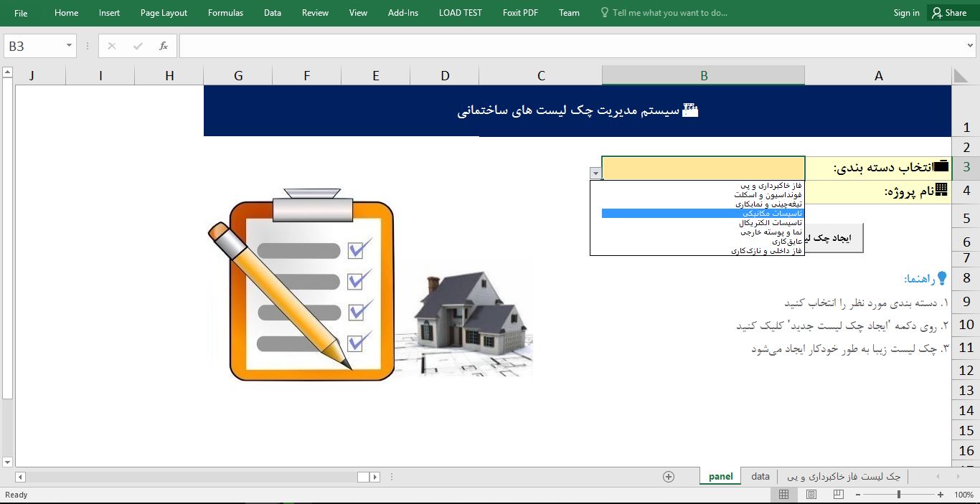Select Page Layout view icon in the status bar
This screenshot has height=504, width=980.
[811, 494]
